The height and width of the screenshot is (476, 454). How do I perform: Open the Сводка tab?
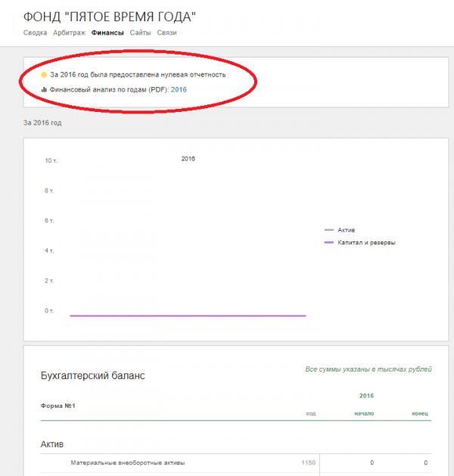[x=36, y=33]
